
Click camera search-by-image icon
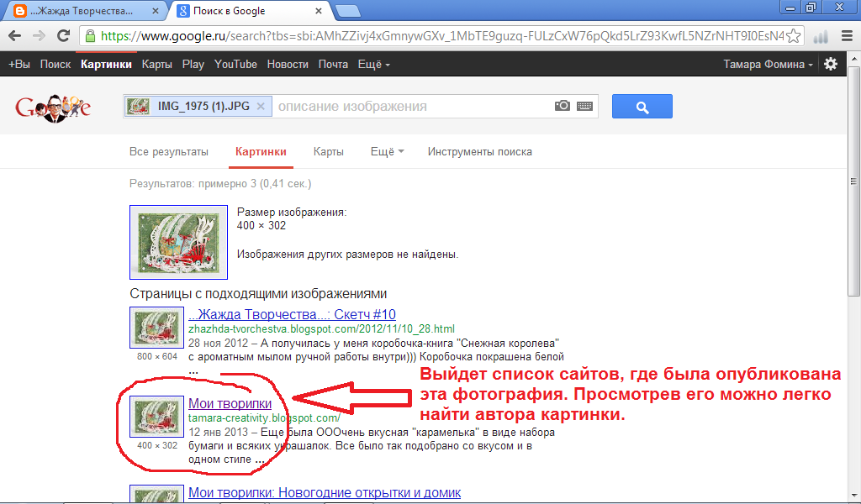(x=563, y=106)
